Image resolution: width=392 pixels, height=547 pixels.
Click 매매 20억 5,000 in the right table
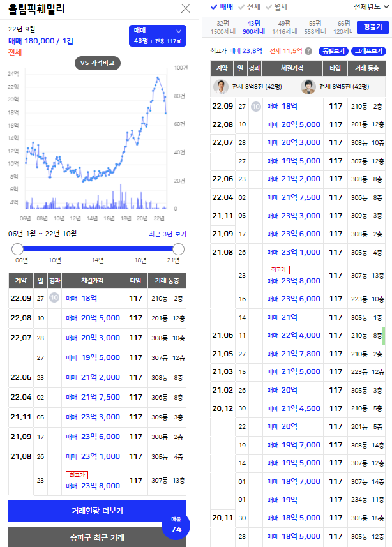click(x=294, y=124)
